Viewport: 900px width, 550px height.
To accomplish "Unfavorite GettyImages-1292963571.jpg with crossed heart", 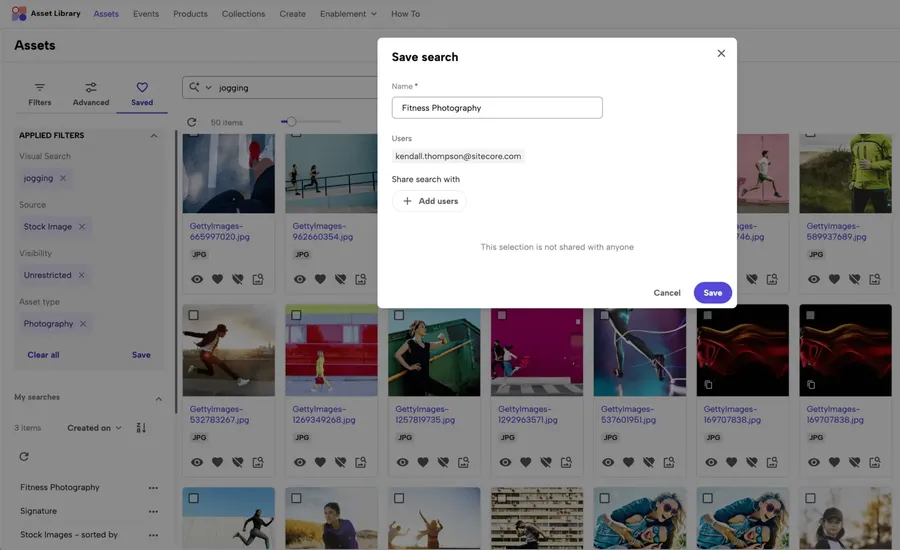I will 546,462.
